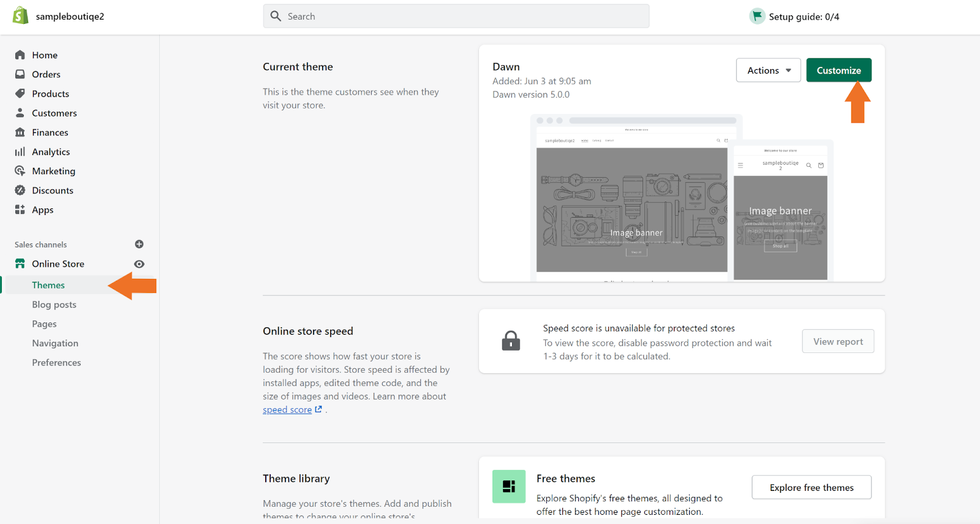The image size is (980, 524).
Task: Click the Dawn version 5.0.0 text
Action: 531,94
